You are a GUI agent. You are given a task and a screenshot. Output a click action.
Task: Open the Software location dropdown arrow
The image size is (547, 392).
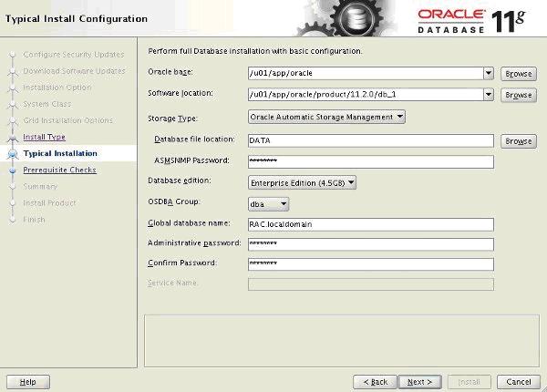[489, 95]
